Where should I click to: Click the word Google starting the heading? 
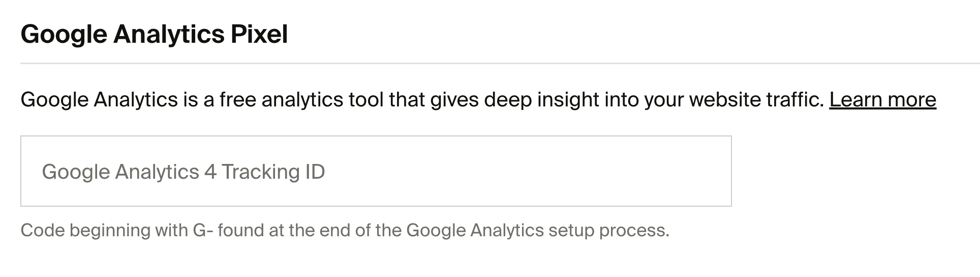pos(64,34)
